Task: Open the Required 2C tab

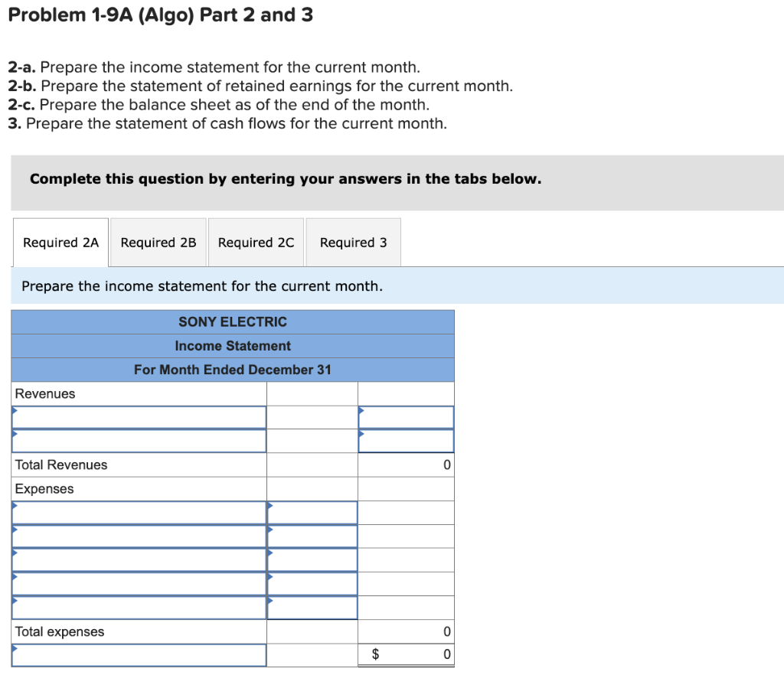Action: 256,242
